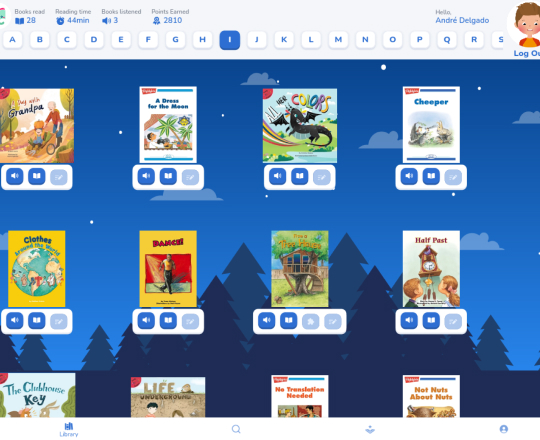The image size is (540, 440).
Task: Select level D filter
Action: click(94, 40)
